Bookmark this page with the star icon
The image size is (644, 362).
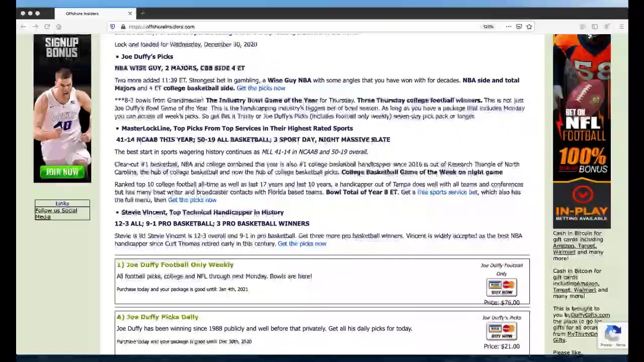pos(529,27)
